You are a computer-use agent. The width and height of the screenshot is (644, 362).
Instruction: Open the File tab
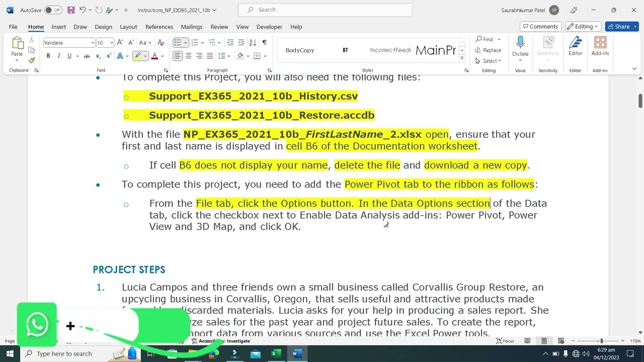13,27
